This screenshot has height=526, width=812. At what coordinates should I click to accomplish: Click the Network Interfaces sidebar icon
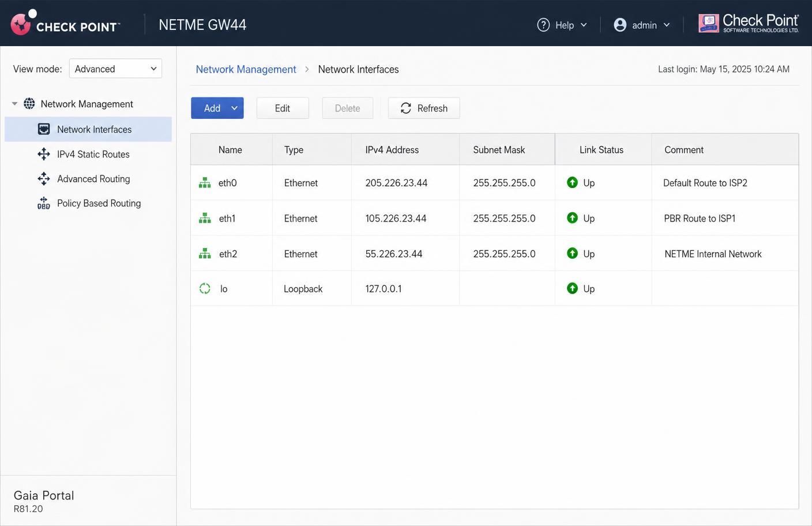44,129
